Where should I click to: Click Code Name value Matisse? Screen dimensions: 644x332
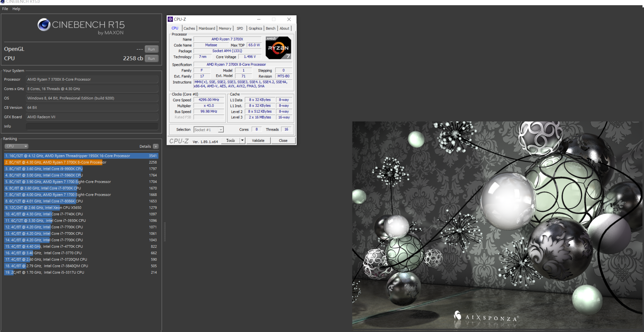pyautogui.click(x=211, y=45)
